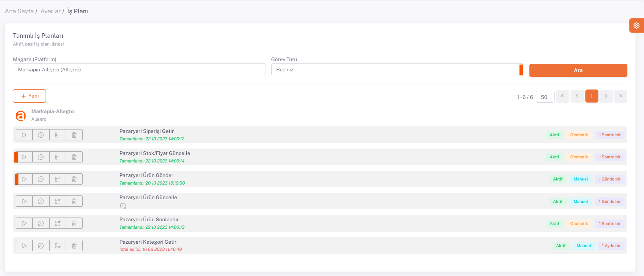Image resolution: width=644 pixels, height=276 pixels.
Task: Click 'Pazaryeri Siparişi Getir' title
Action: [x=147, y=131]
